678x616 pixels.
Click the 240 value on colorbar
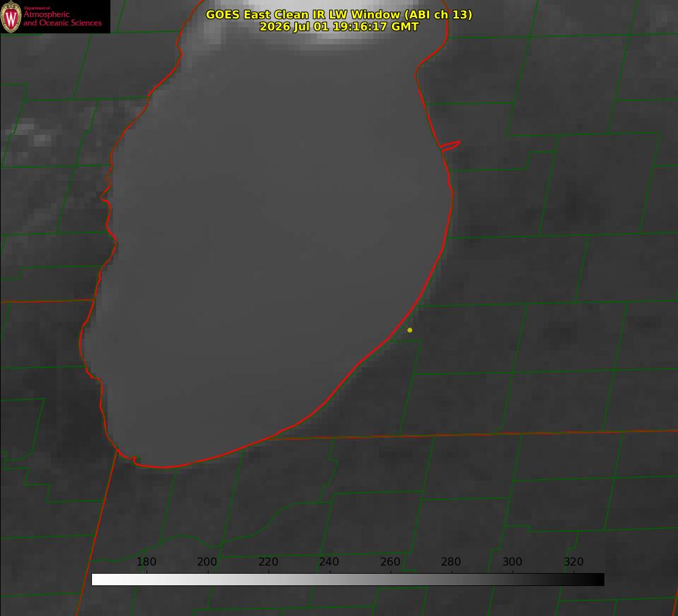329,561
